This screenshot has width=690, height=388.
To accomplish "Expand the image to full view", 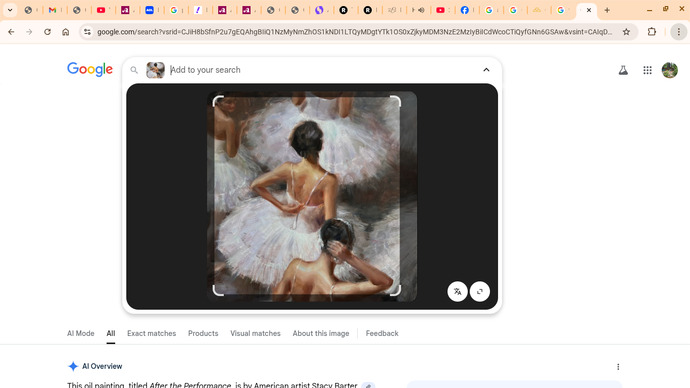I will point(480,292).
